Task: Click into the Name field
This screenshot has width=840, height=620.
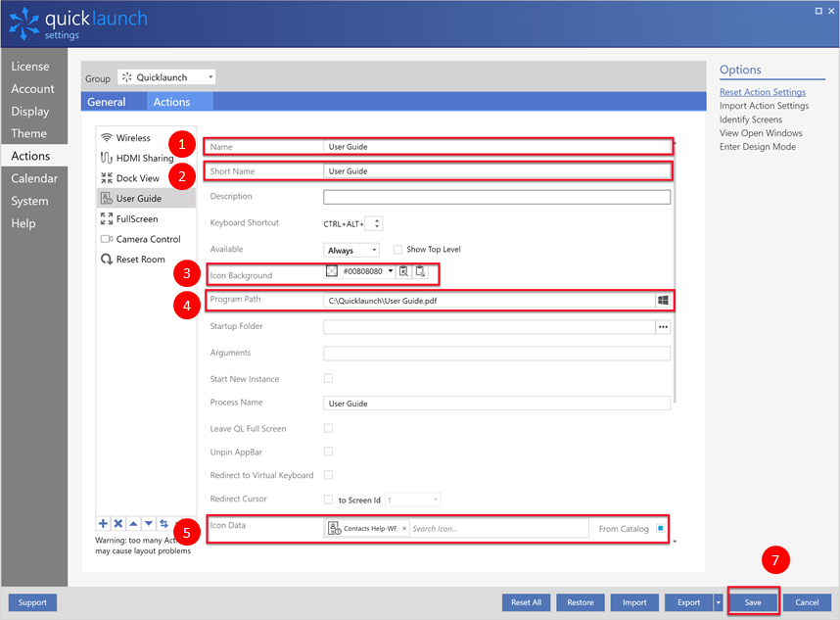Action: (497, 146)
